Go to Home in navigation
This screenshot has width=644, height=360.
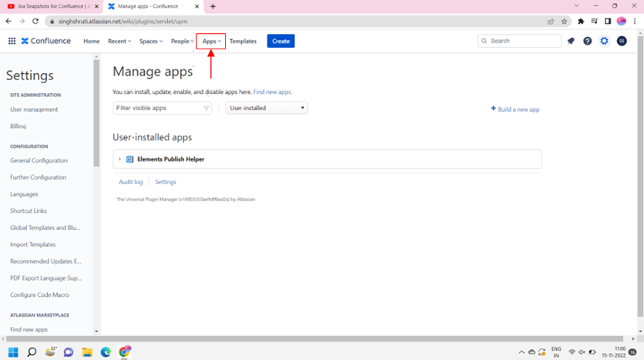point(91,41)
